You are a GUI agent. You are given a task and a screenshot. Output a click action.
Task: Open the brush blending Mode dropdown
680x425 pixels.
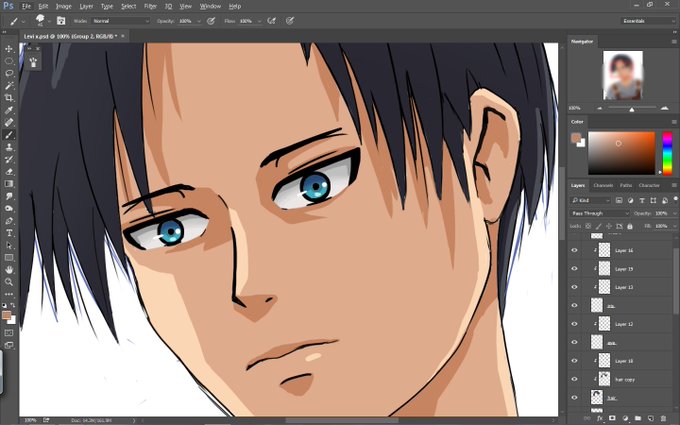tap(121, 21)
